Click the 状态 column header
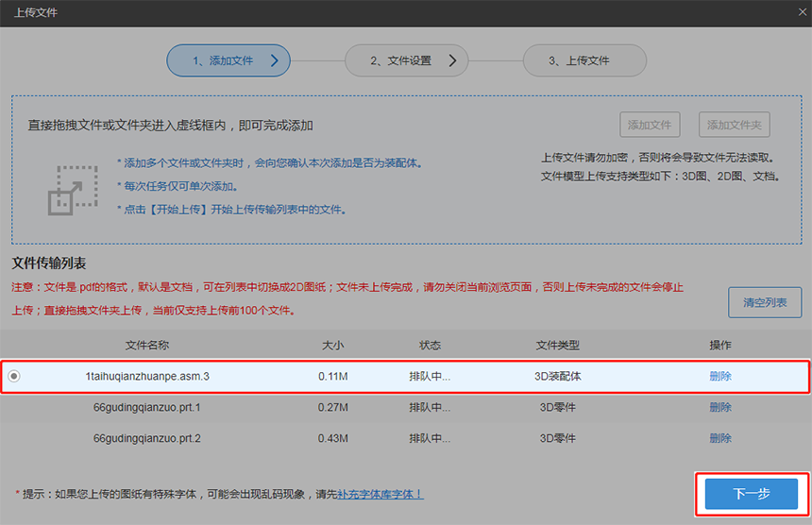The width and height of the screenshot is (812, 525). (430, 346)
